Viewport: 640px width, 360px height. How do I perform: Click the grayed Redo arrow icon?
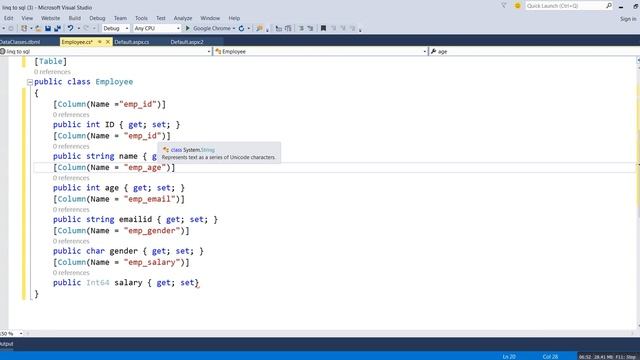86,28
